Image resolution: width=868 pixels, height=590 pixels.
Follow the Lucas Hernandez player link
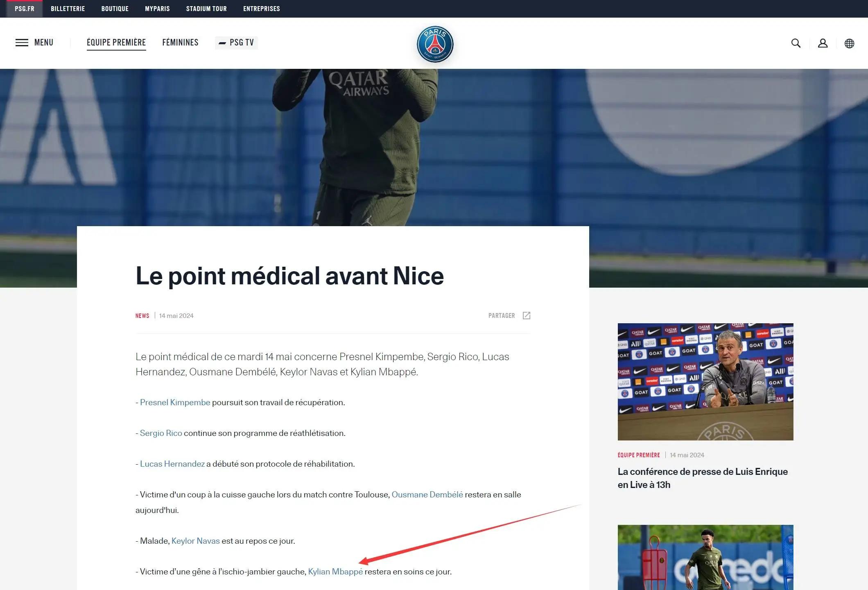[x=172, y=464]
